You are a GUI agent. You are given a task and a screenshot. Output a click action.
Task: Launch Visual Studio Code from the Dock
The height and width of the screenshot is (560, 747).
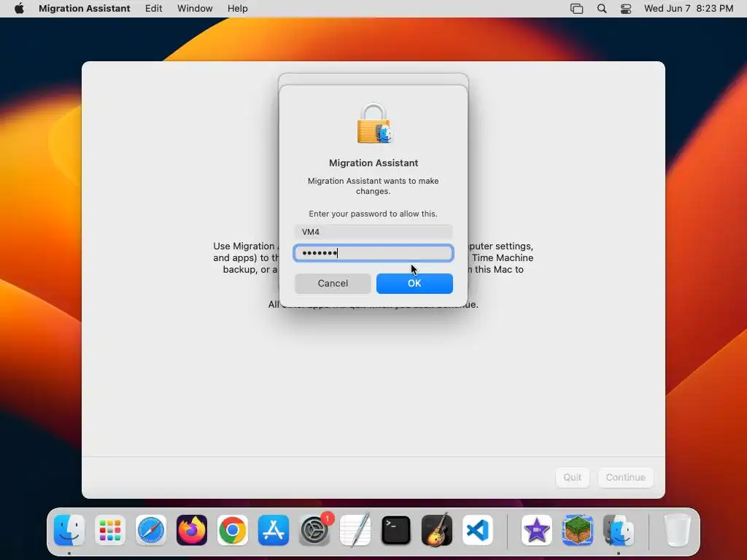(478, 530)
